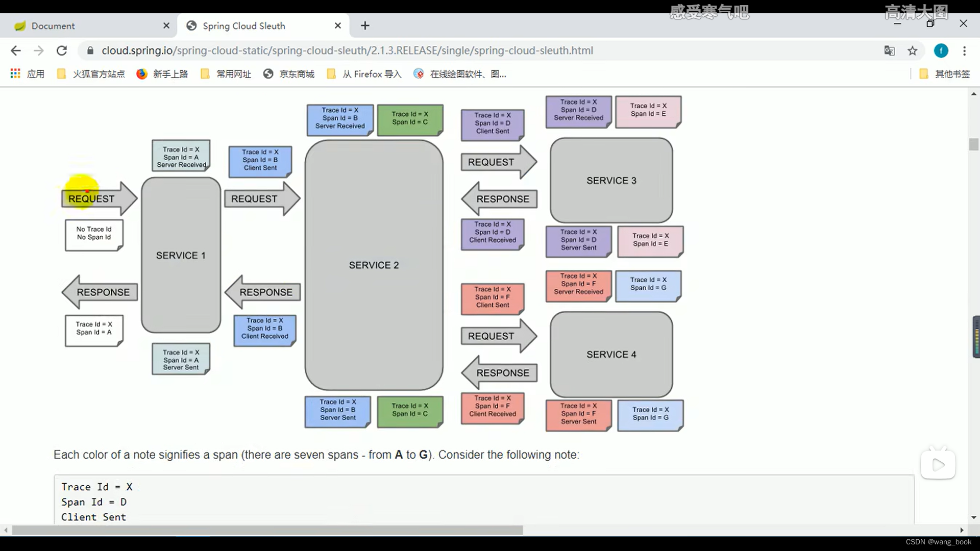The image size is (980, 551).
Task: Click the grid apps menu icon
Action: tap(15, 73)
